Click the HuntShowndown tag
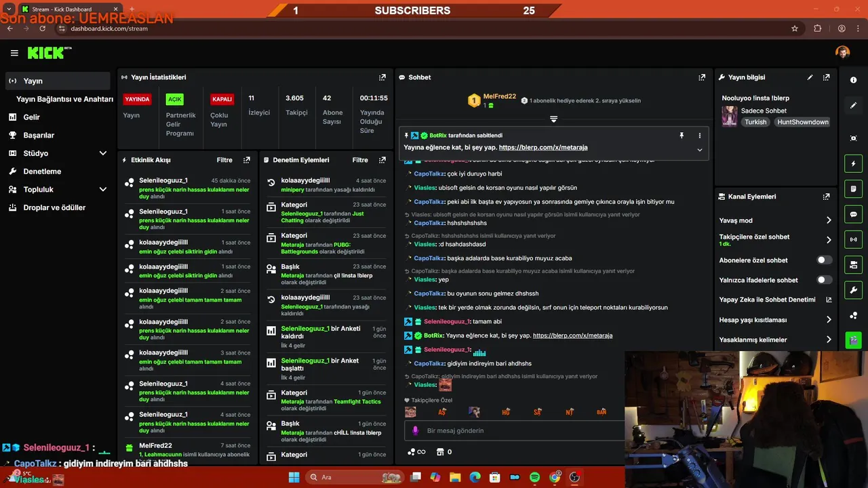 803,122
